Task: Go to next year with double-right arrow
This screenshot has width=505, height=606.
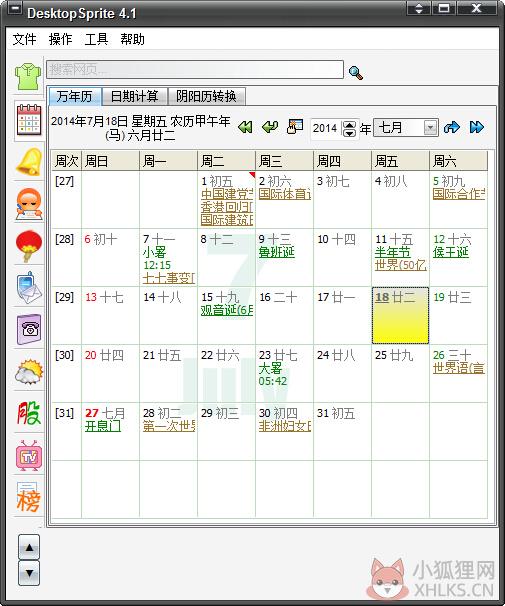Action: (x=476, y=127)
